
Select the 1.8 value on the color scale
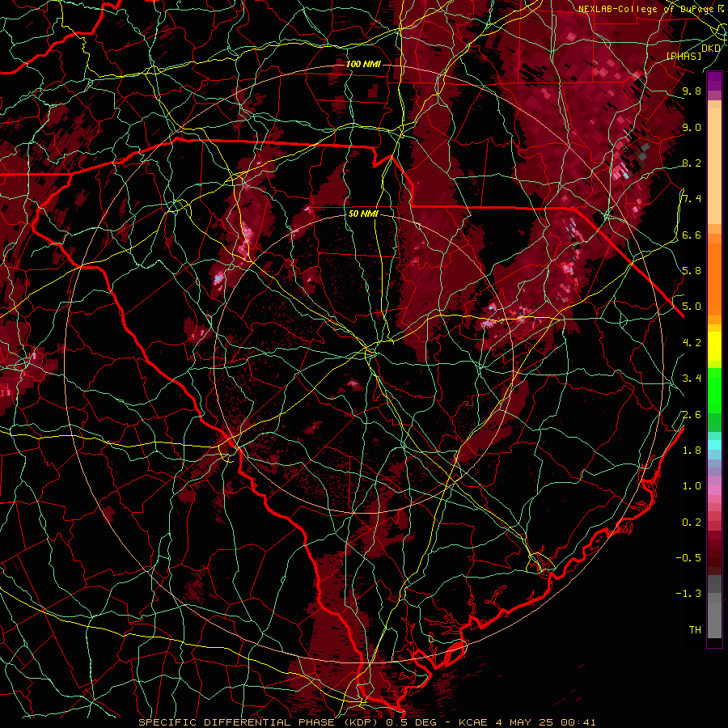692,451
